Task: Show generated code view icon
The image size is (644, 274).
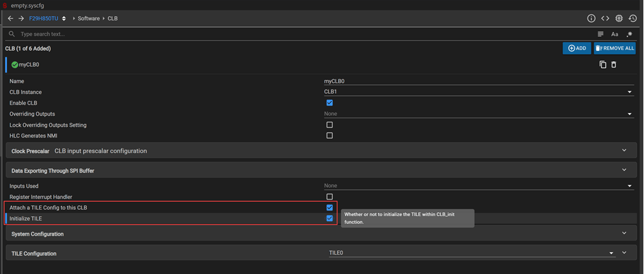Action: tap(605, 19)
